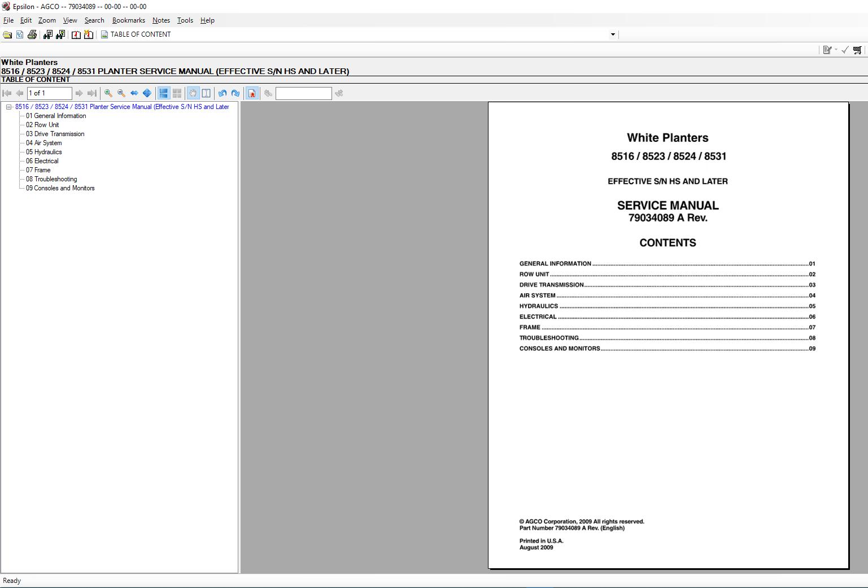The height and width of the screenshot is (588, 868).
Task: Click the book icon with yellow star
Action: [89, 34]
